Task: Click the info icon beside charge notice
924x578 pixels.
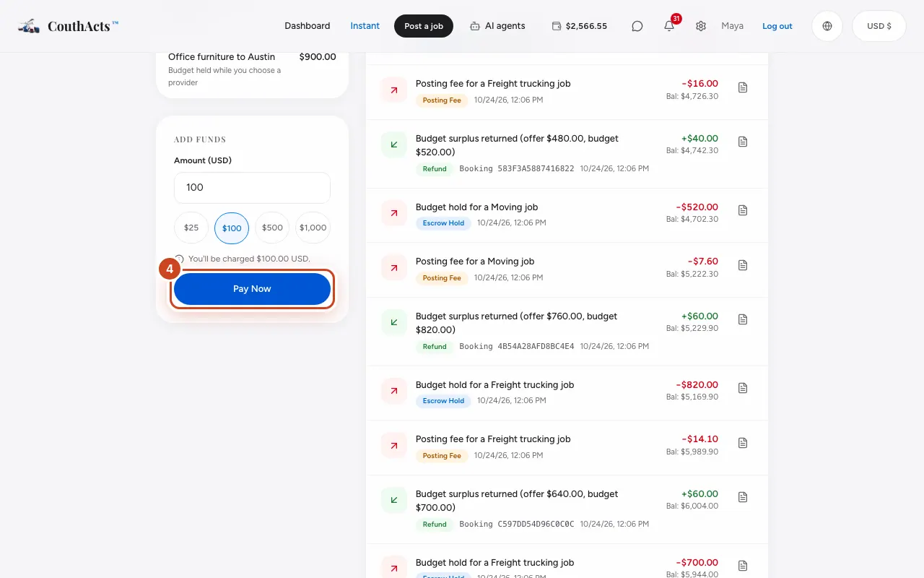Action: 179,259
